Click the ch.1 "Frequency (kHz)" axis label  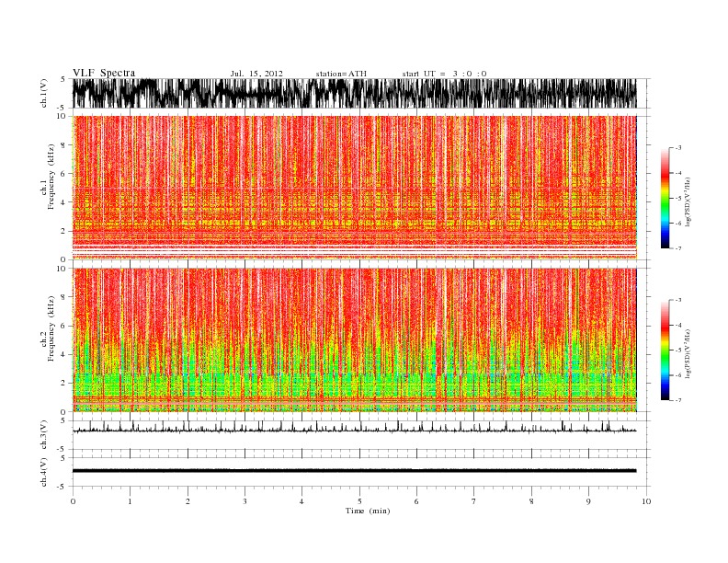tap(51, 177)
